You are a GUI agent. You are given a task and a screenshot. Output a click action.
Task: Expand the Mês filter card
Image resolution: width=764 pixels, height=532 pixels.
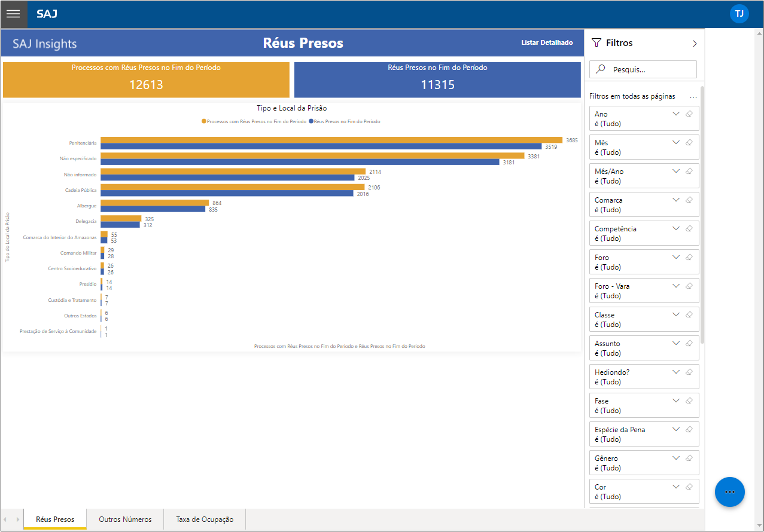[x=676, y=142]
